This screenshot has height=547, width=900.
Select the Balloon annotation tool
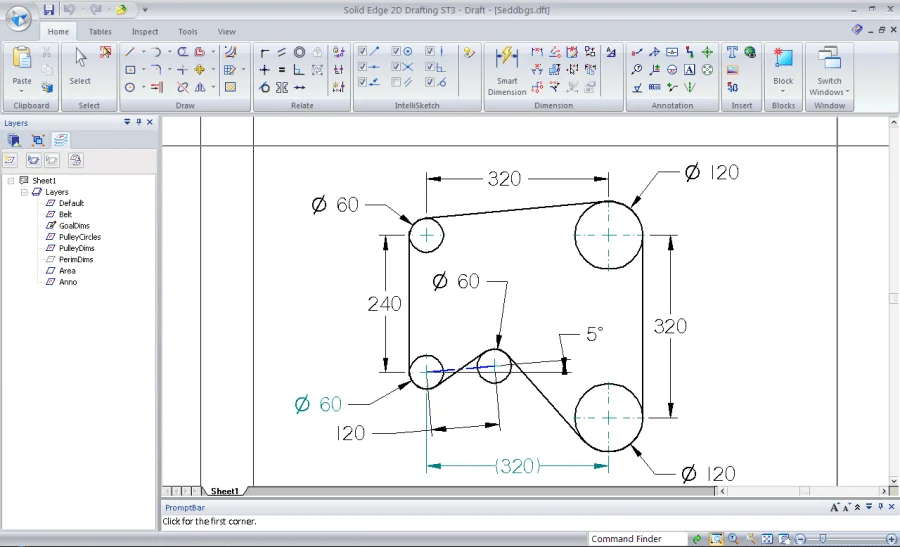click(637, 70)
